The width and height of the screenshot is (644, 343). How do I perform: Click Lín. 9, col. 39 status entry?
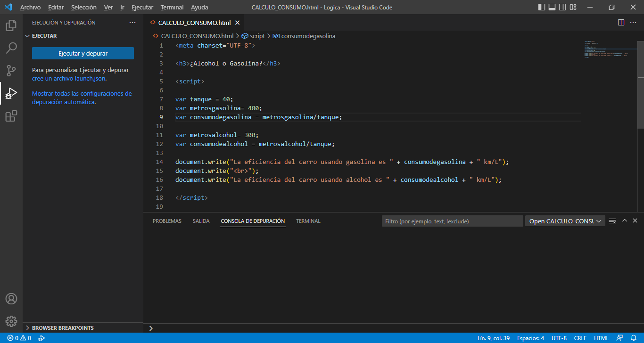click(494, 338)
